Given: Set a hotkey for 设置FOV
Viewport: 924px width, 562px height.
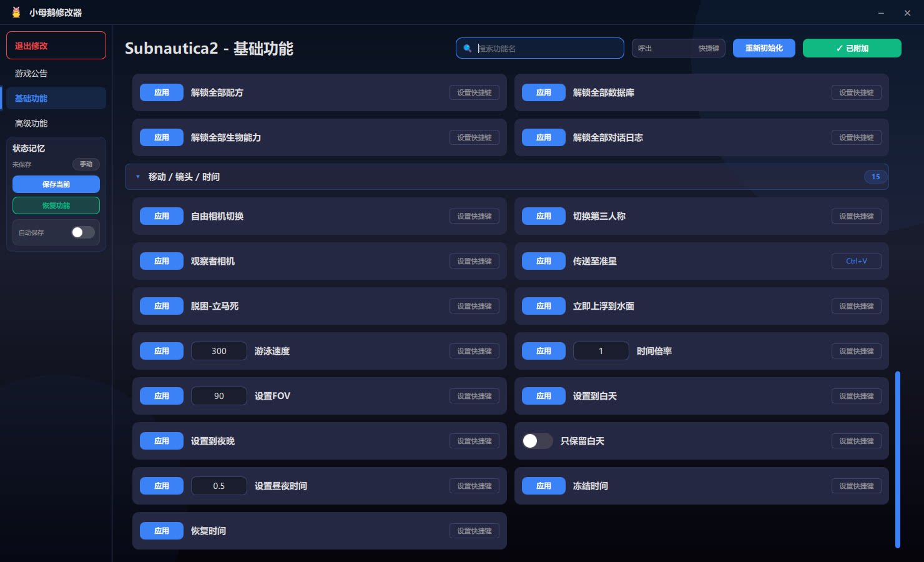Looking at the screenshot, I should (x=474, y=396).
